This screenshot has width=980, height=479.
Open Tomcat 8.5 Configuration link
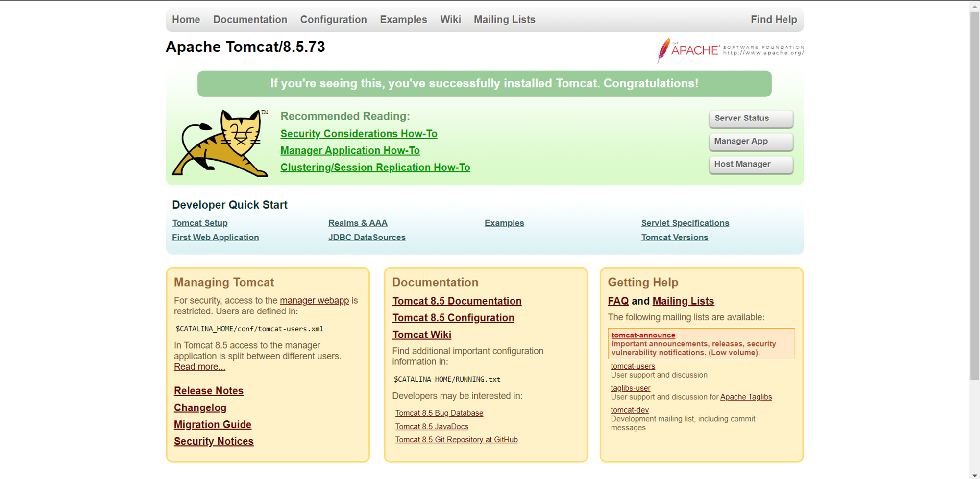pos(453,318)
